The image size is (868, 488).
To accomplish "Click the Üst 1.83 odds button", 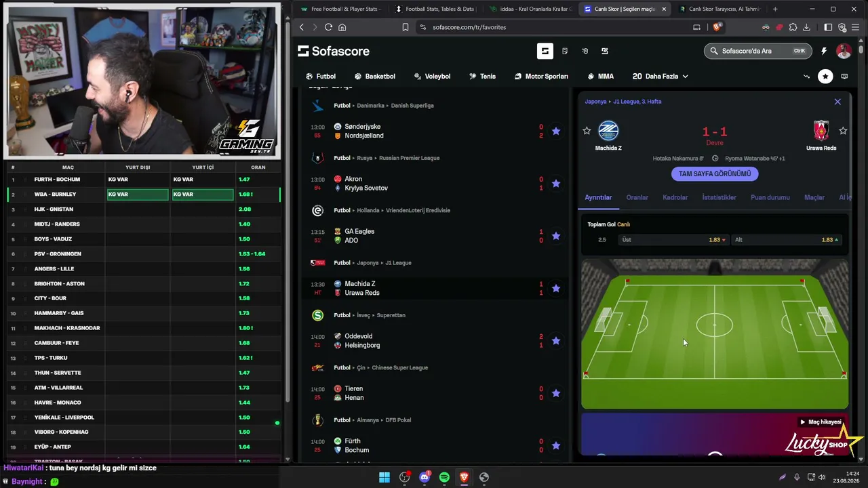I will pyautogui.click(x=673, y=240).
